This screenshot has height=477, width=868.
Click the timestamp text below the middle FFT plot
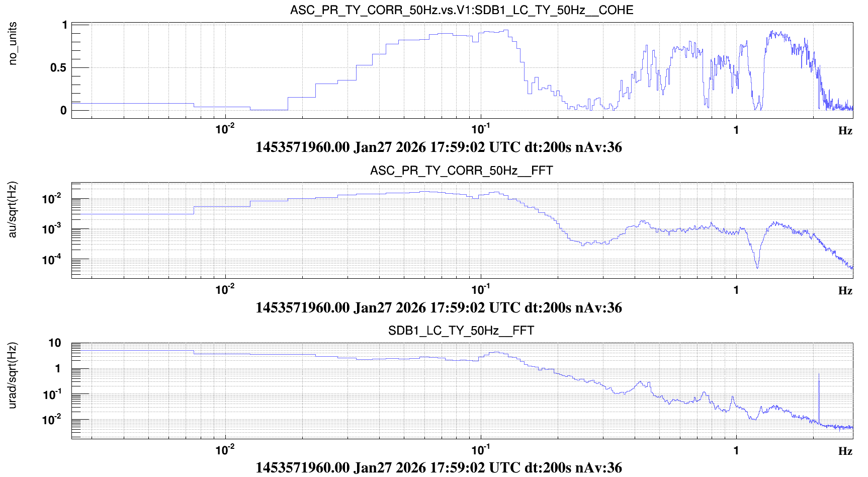coord(439,307)
